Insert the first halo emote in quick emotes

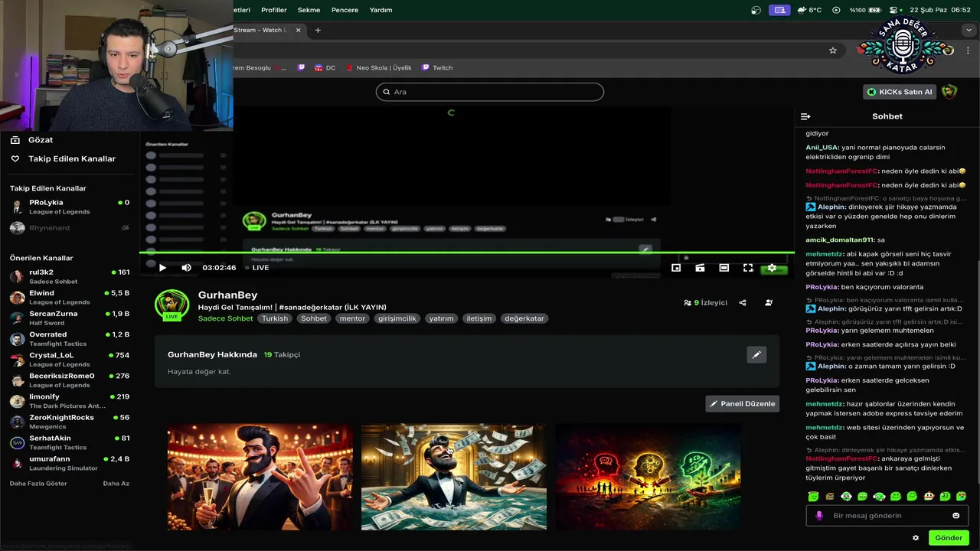pyautogui.click(x=813, y=497)
